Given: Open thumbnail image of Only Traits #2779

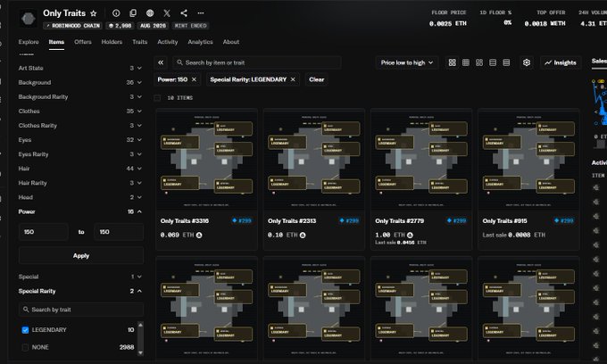Looking at the screenshot, I should (x=421, y=161).
